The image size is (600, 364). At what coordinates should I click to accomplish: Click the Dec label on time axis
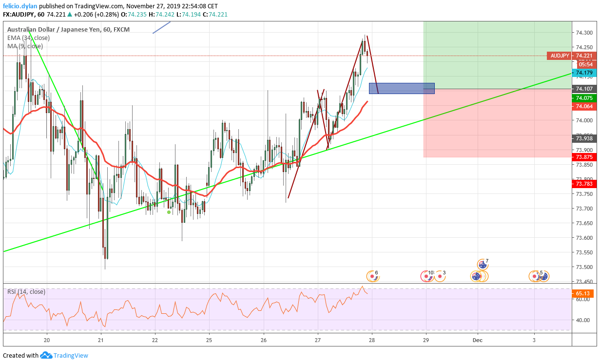click(478, 340)
